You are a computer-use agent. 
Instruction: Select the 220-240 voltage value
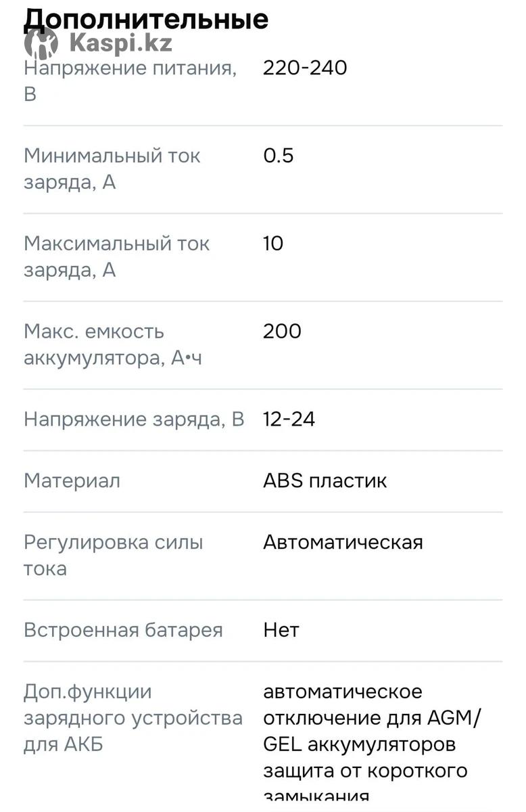point(305,68)
